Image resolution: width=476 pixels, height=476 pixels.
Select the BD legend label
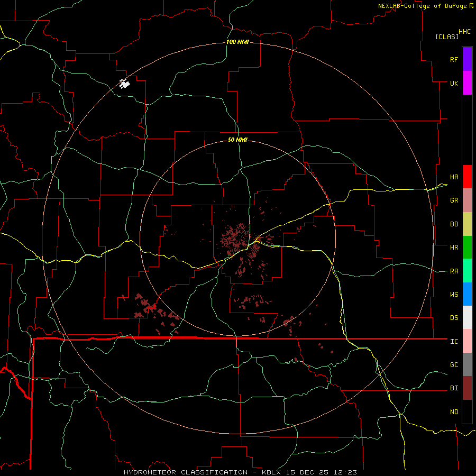[454, 224]
